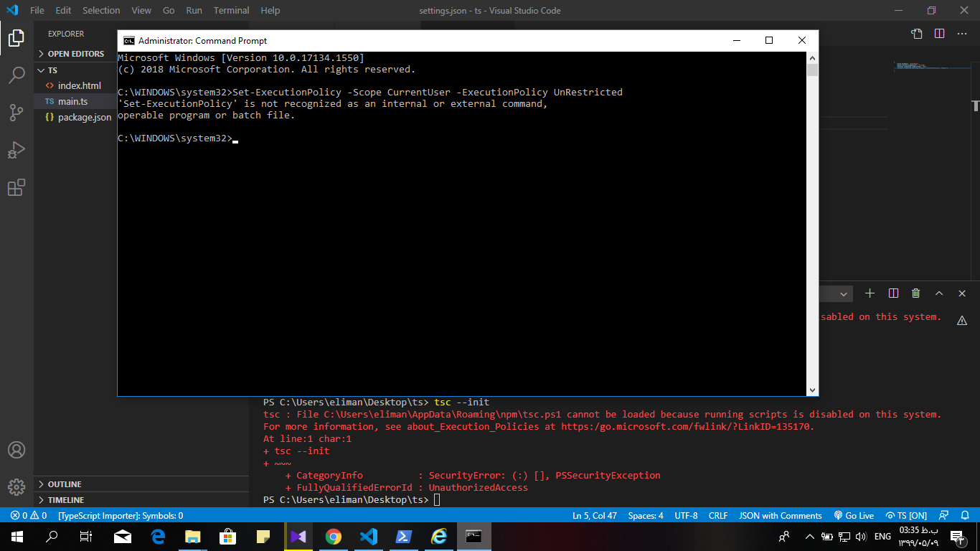980x551 pixels.
Task: Click the Manage gear icon
Action: tap(17, 487)
